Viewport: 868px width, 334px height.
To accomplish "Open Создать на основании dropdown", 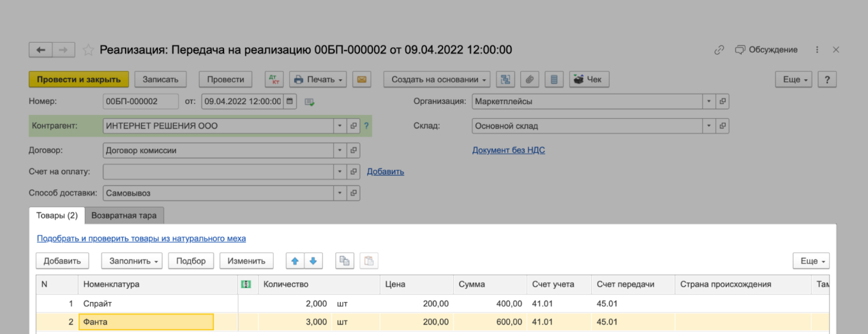I will point(437,80).
